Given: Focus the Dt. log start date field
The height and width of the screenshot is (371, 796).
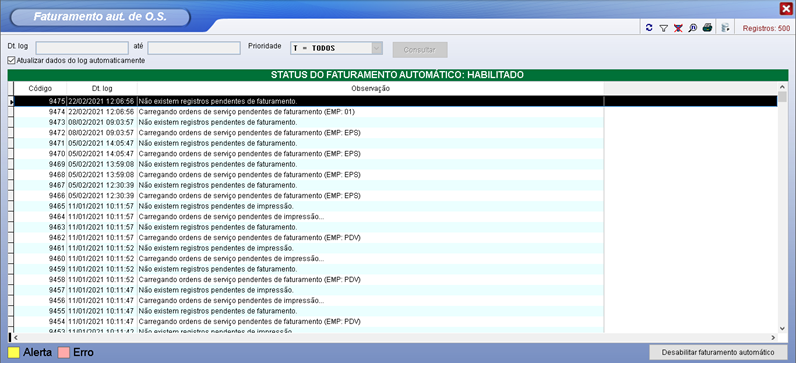Looking at the screenshot, I should click(x=82, y=48).
